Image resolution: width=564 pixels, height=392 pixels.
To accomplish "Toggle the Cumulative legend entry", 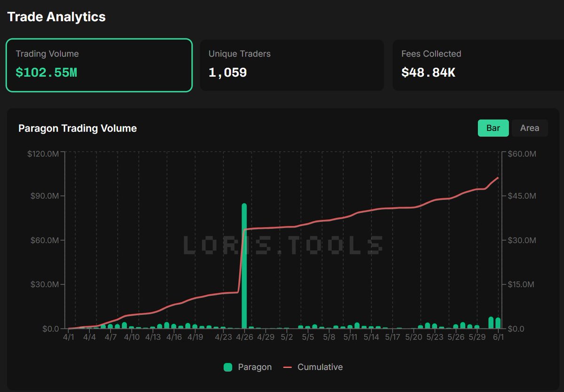I will tap(313, 367).
